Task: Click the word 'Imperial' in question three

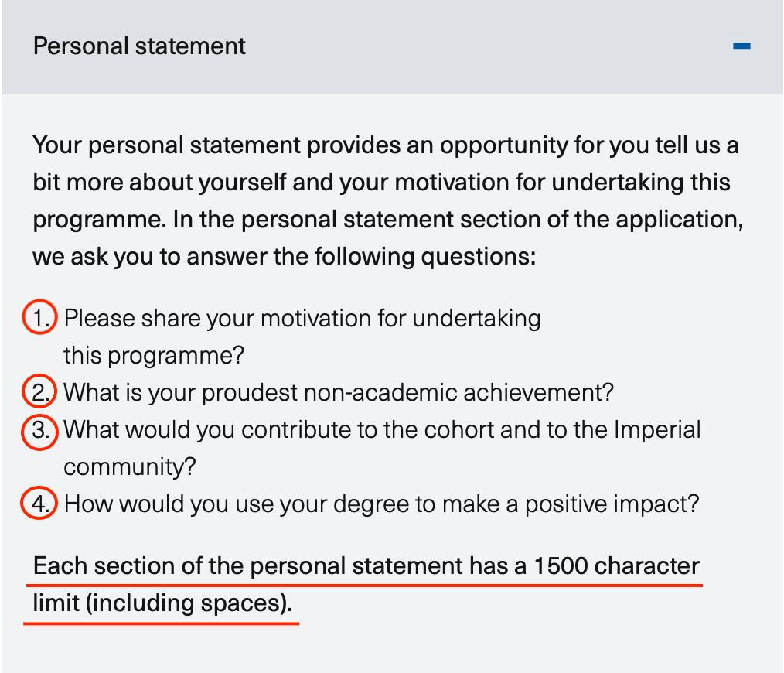Action: 657,430
